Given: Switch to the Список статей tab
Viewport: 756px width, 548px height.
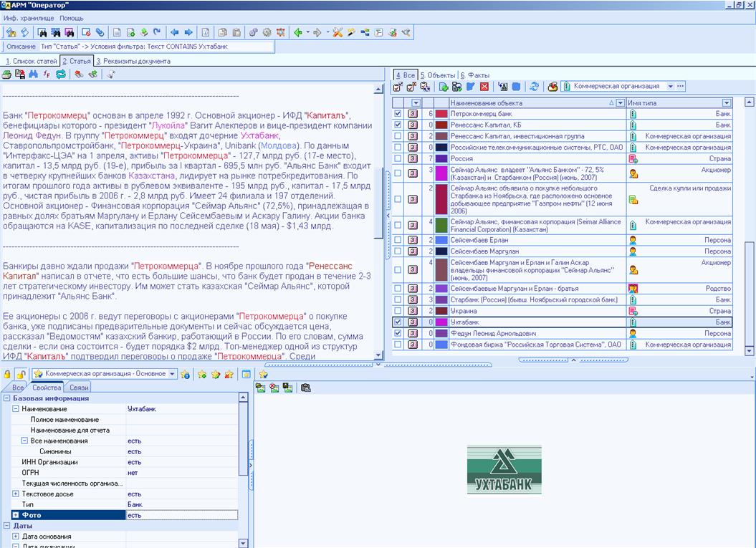Looking at the screenshot, I should pos(31,61).
